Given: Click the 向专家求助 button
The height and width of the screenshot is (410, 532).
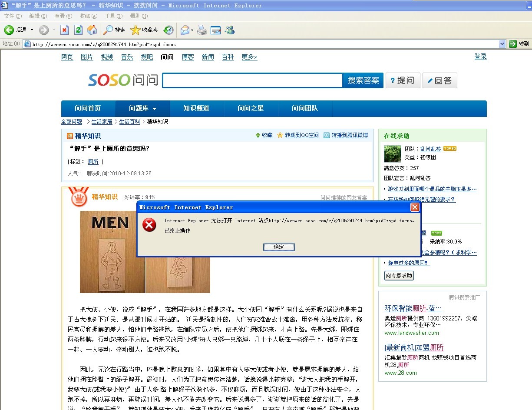Looking at the screenshot, I should click(x=399, y=276).
